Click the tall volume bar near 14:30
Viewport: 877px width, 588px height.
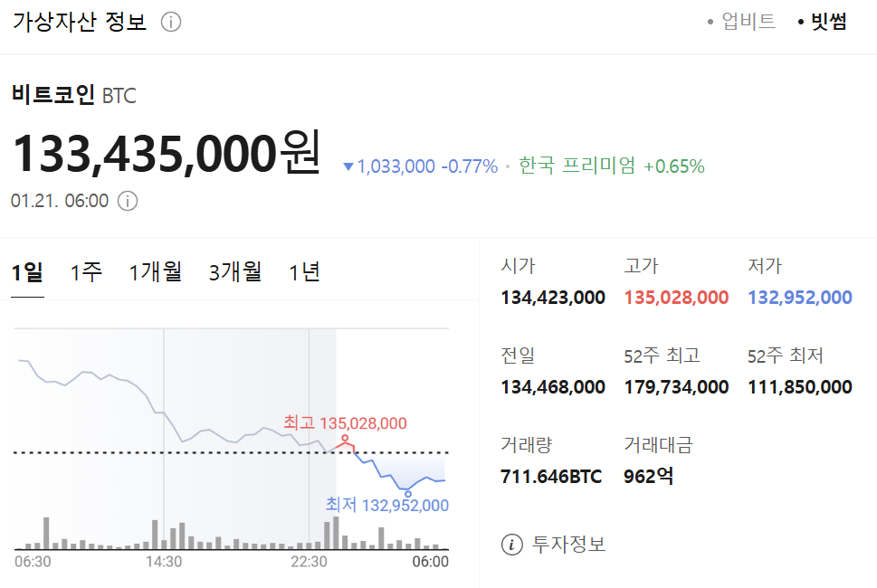tap(155, 535)
